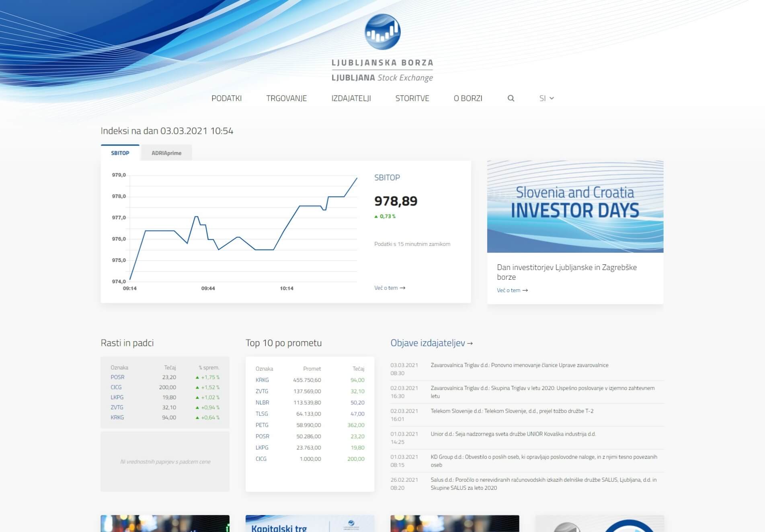
Task: Open the TRGOVANJE menu
Action: (286, 98)
